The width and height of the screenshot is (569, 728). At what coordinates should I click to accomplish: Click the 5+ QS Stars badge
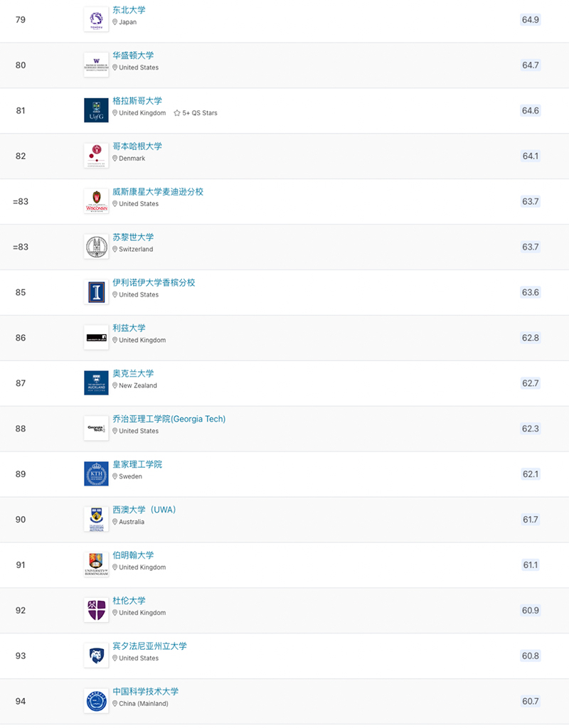click(x=196, y=113)
